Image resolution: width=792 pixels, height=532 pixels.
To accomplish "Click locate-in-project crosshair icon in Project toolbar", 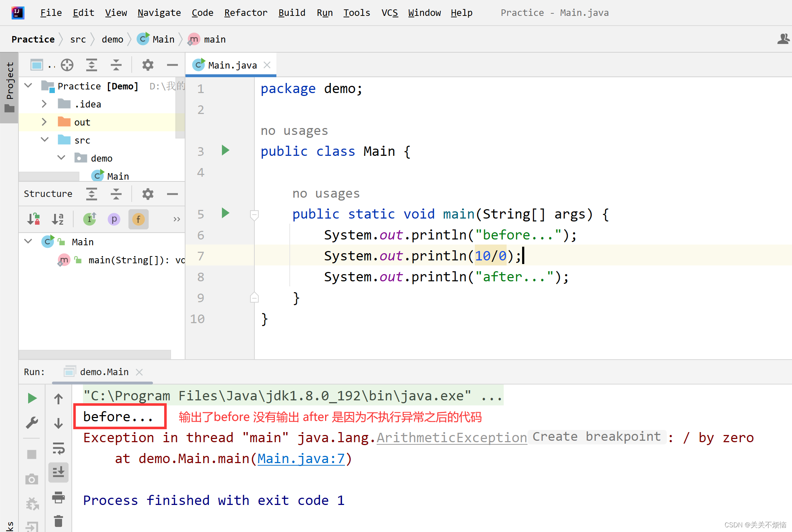I will click(67, 65).
